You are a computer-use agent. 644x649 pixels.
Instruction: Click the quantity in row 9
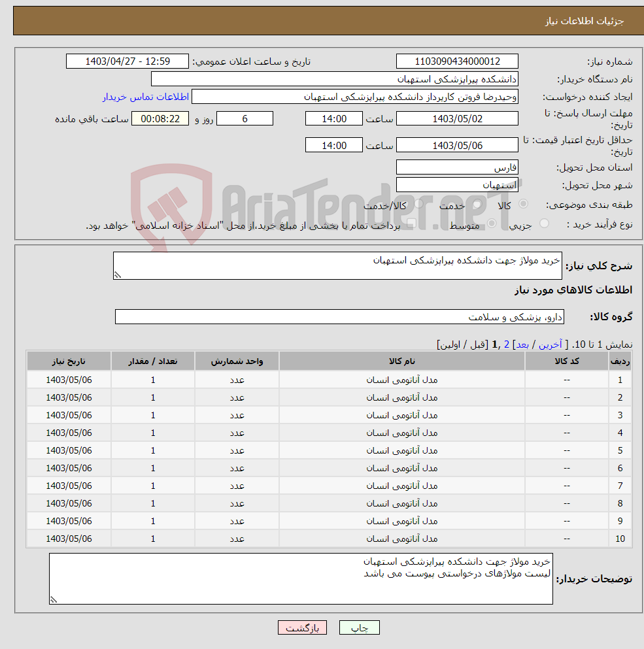pos(153,521)
